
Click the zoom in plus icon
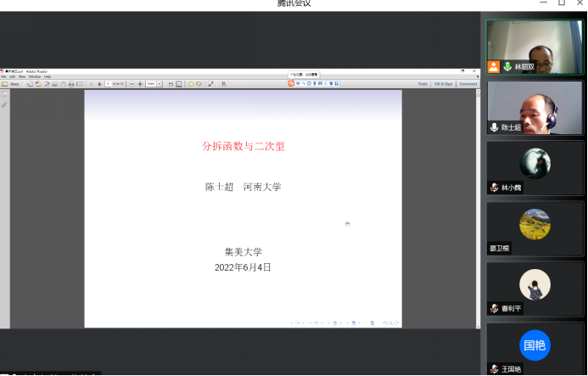click(140, 84)
